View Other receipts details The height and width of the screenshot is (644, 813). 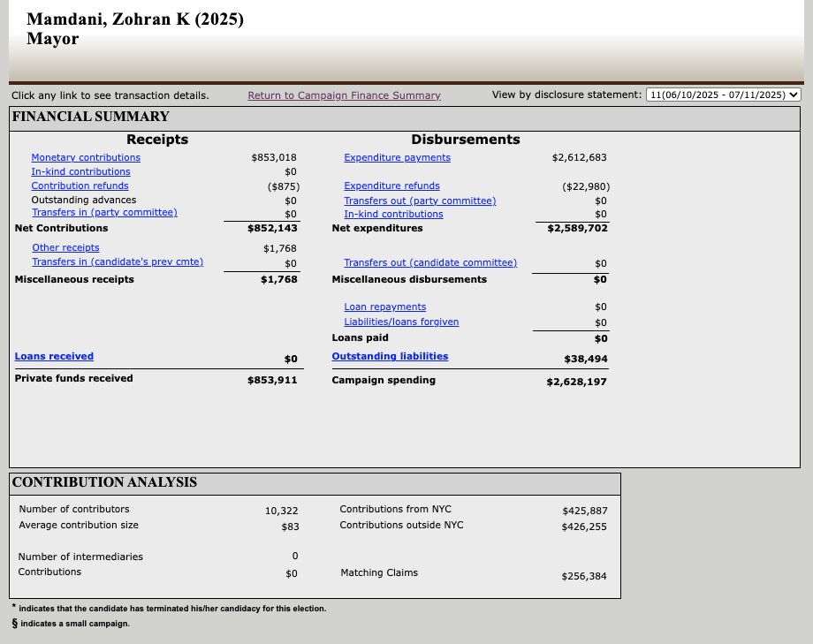pos(66,248)
